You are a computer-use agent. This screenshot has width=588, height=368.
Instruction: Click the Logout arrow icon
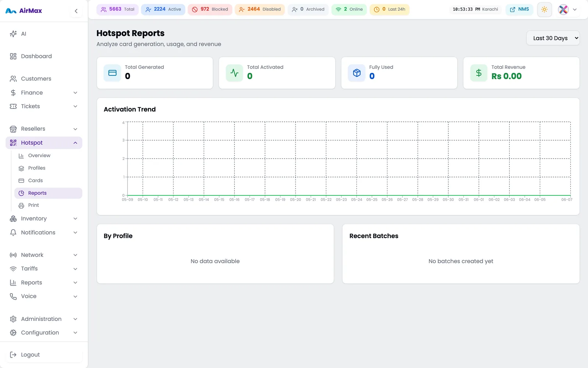point(13,355)
